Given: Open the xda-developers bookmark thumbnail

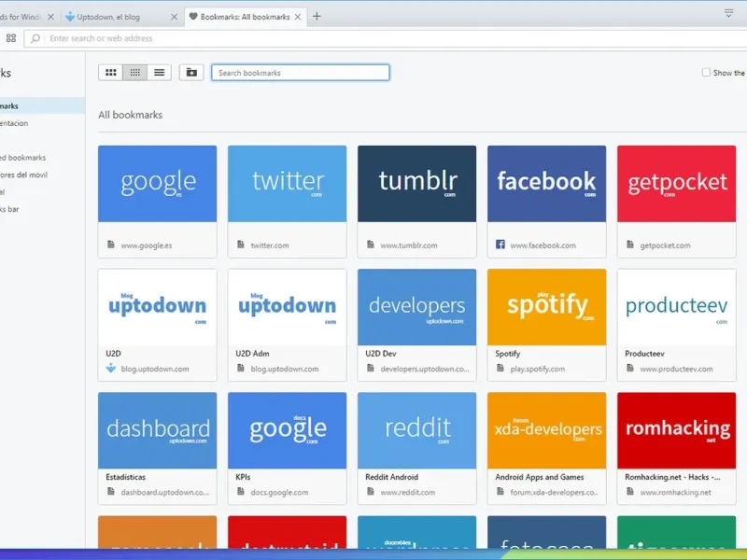Looking at the screenshot, I should [x=546, y=430].
